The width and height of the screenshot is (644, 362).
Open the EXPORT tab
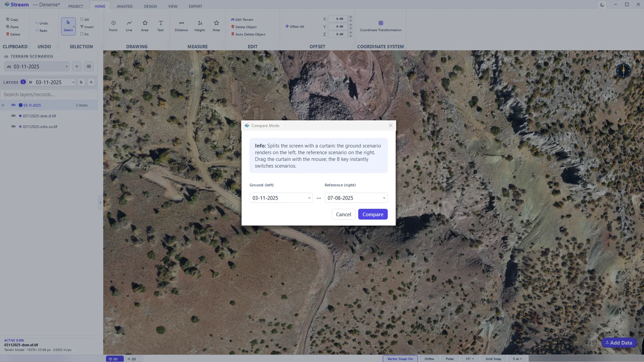pyautogui.click(x=195, y=6)
